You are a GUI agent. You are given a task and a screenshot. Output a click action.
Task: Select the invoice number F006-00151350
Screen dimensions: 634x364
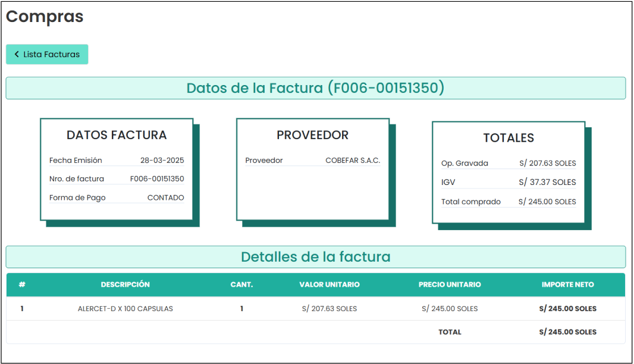[158, 178]
